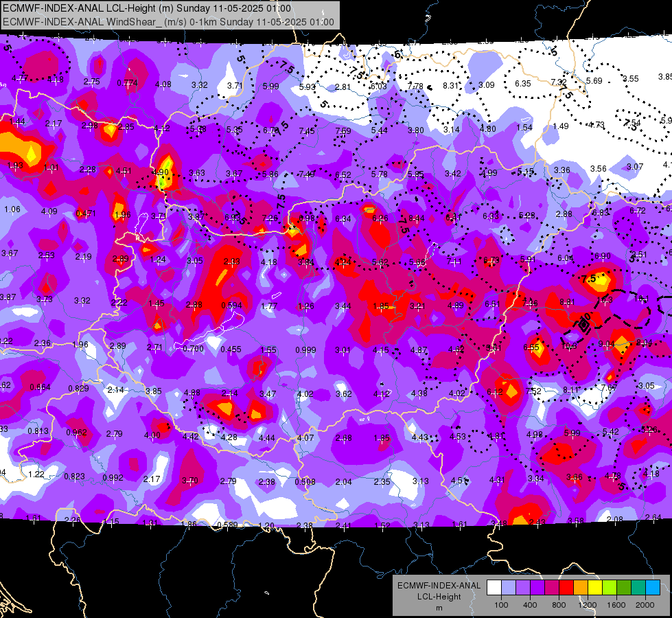672x618 pixels.
Task: Click the wind shear value 1.06
Action: [x=12, y=209]
